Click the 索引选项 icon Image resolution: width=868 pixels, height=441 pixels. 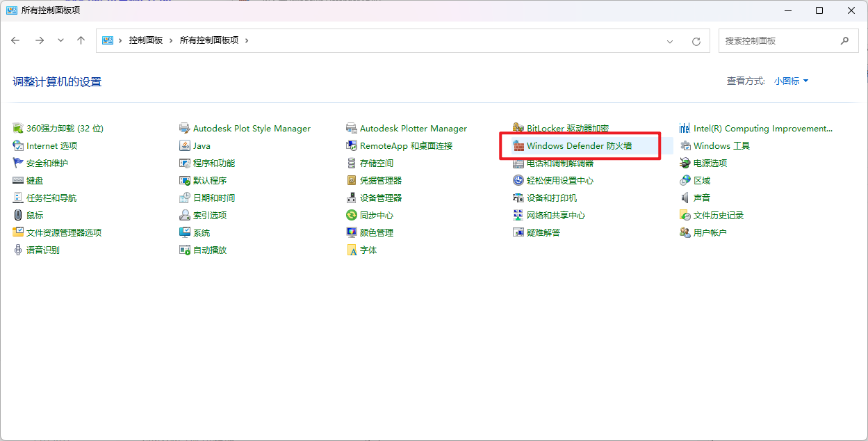pos(185,215)
